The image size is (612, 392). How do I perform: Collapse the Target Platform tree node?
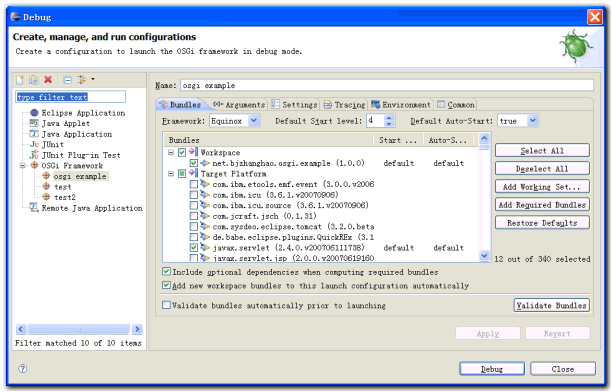[x=171, y=173]
